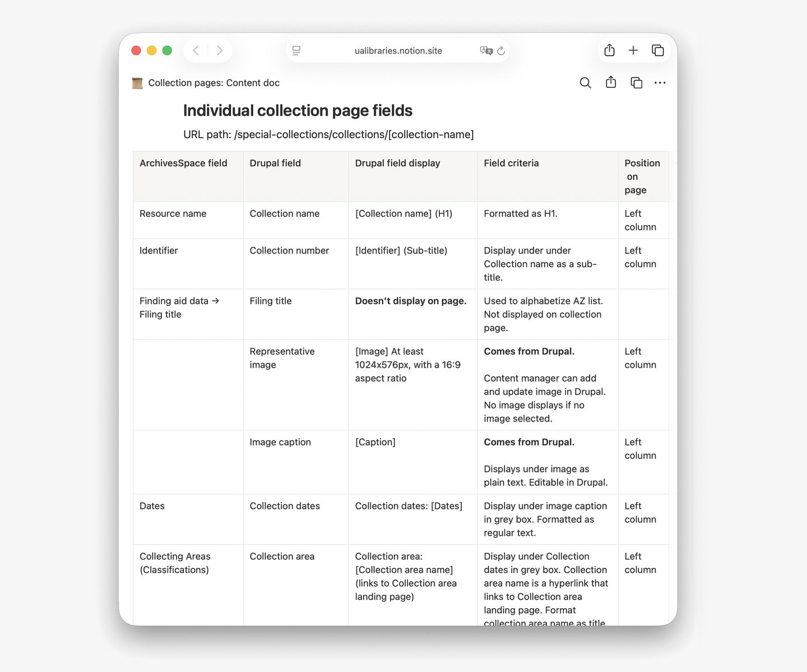Click the Drupal field column header
Viewport: 807px width, 672px height.
click(x=275, y=163)
